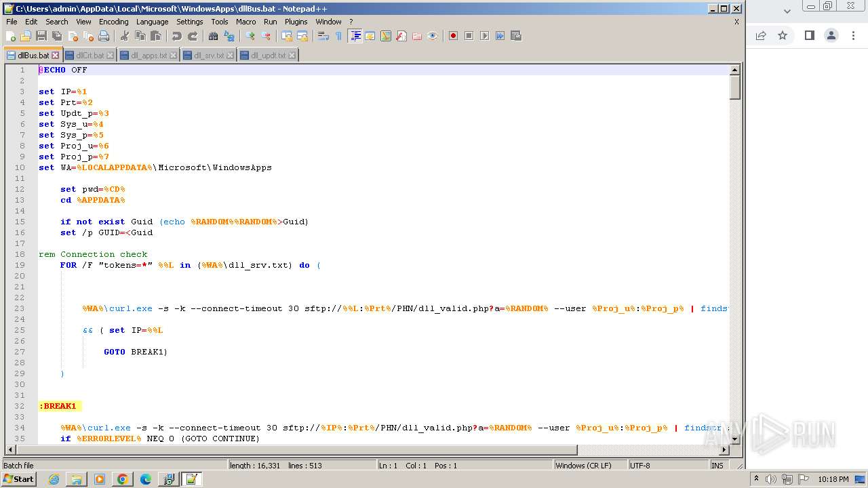
Task: Print the document via toolbar icon
Action: [x=104, y=36]
